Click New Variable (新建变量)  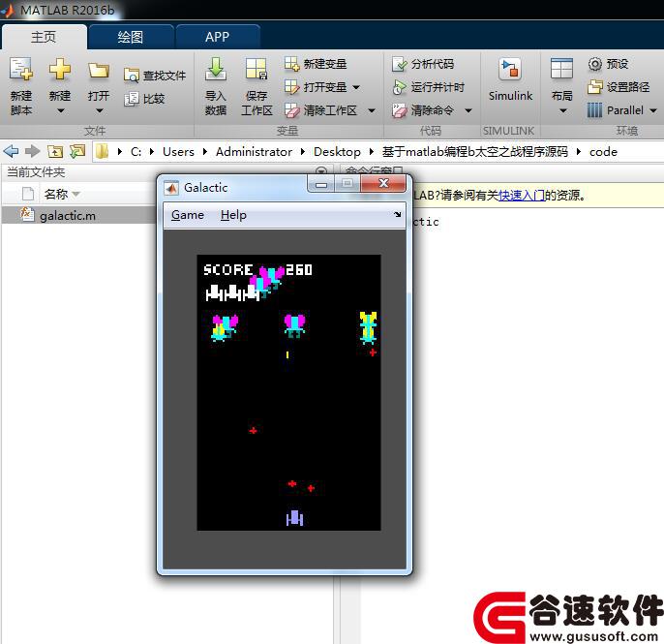tap(316, 64)
